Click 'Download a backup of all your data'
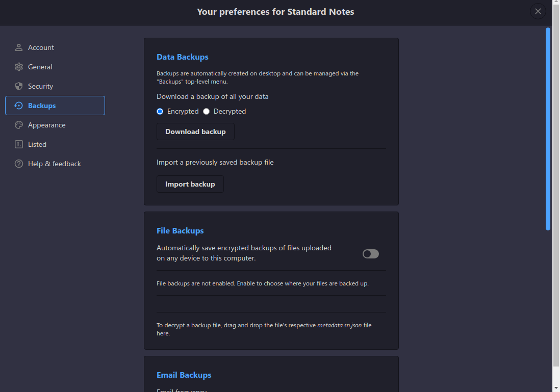Viewport: 560px width, 392px height. tap(213, 97)
